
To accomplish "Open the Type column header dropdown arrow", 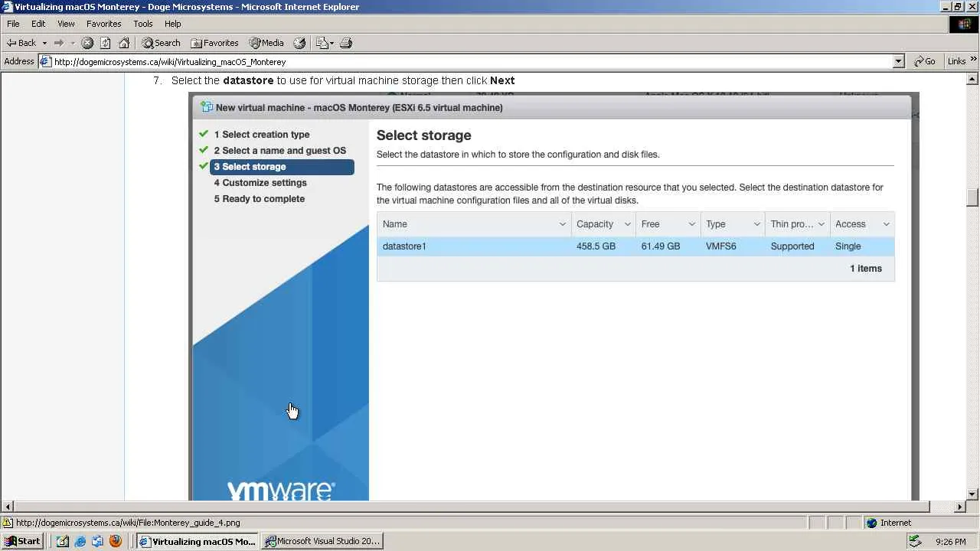I will 756,224.
